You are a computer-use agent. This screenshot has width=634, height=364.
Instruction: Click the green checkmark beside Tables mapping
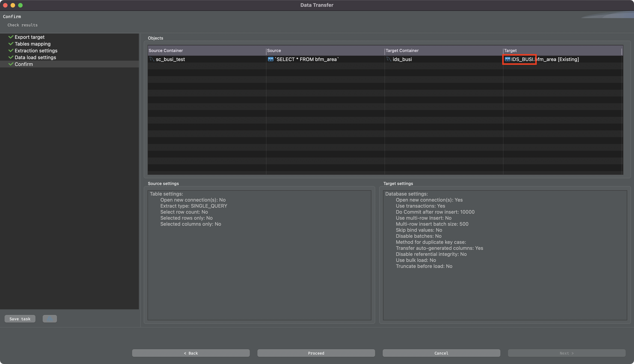pos(11,44)
